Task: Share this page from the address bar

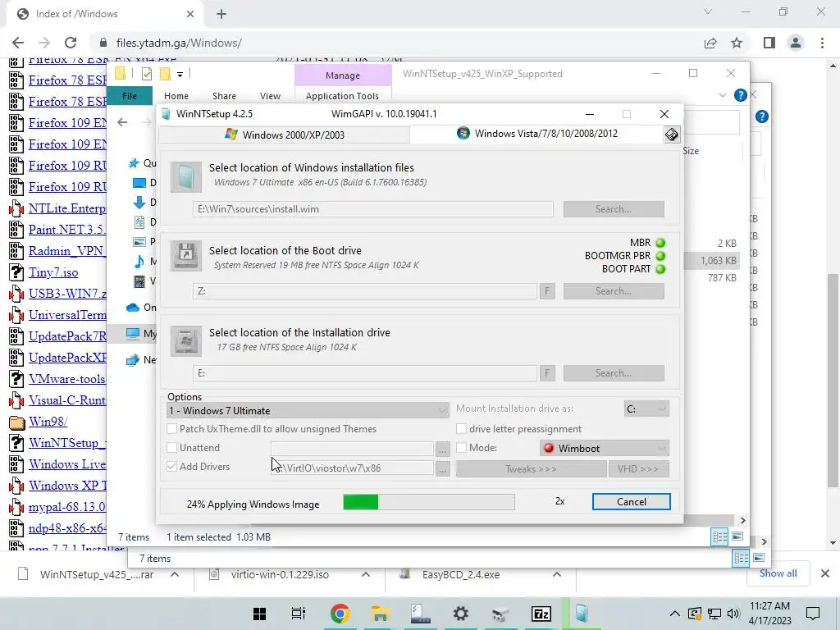Action: [710, 43]
